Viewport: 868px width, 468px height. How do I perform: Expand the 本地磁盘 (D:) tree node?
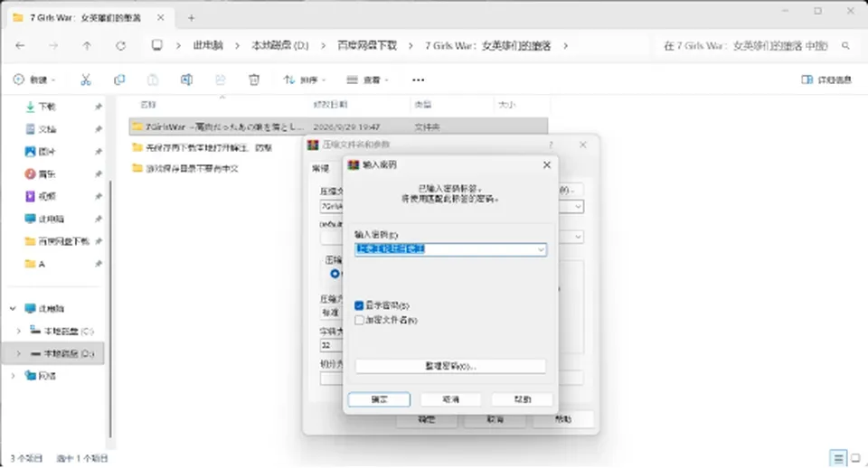(19, 353)
